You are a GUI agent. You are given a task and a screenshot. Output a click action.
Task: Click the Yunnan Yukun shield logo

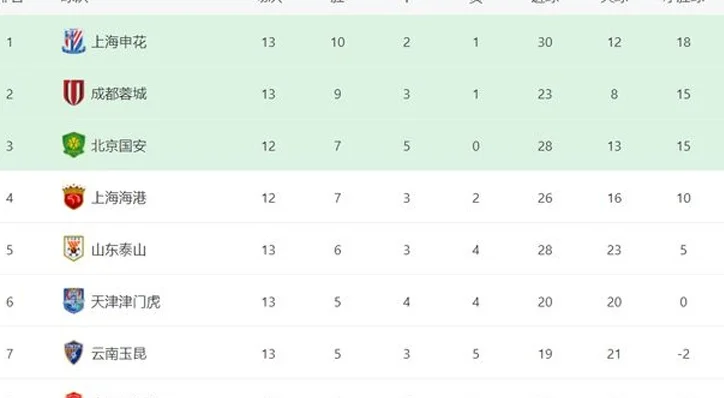click(x=73, y=353)
